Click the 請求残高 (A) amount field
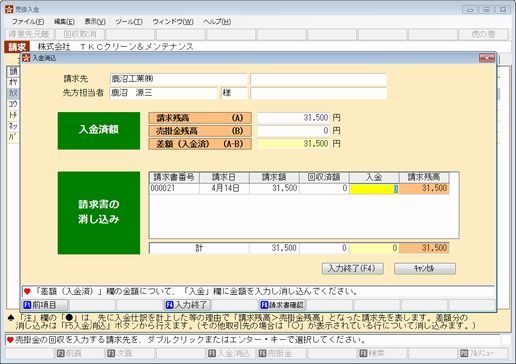This screenshot has height=364, width=516. tap(293, 118)
